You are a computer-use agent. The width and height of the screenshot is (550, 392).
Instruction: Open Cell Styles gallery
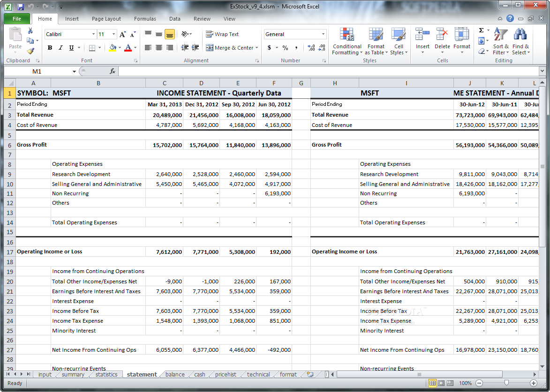tap(399, 41)
